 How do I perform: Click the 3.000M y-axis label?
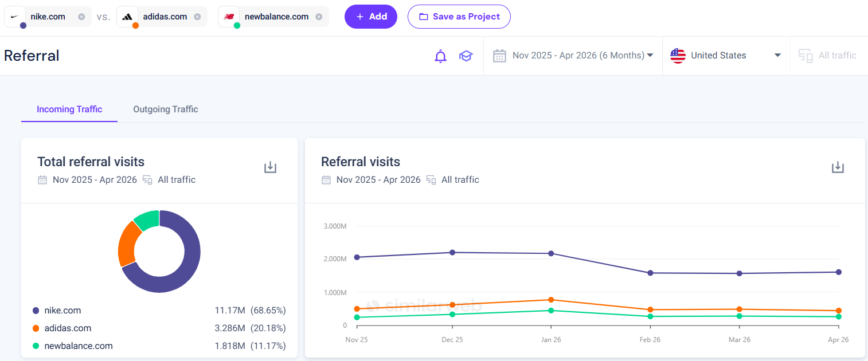pyautogui.click(x=335, y=226)
